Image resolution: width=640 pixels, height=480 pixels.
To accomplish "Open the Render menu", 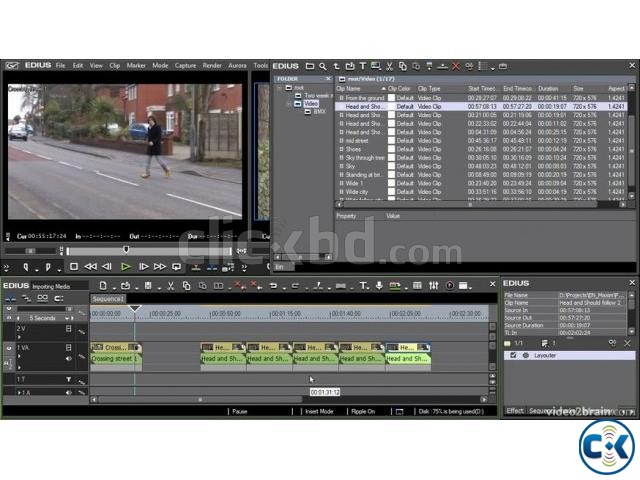I will [x=212, y=65].
